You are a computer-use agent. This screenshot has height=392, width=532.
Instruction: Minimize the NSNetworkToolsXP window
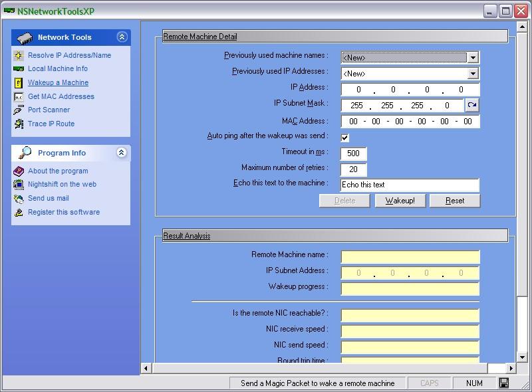(490, 11)
